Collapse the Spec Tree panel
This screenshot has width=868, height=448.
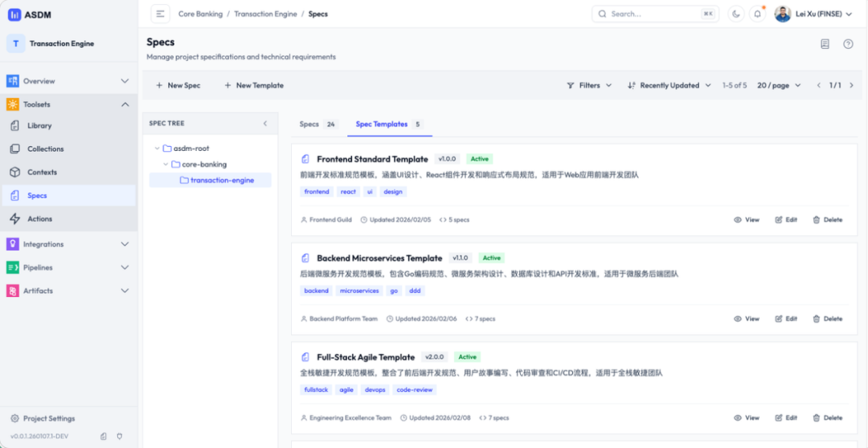click(x=265, y=124)
